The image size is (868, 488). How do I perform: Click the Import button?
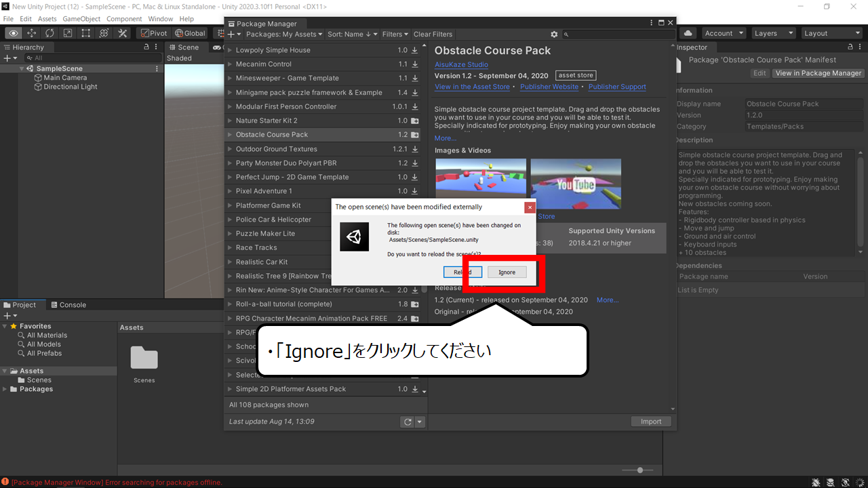(x=651, y=422)
